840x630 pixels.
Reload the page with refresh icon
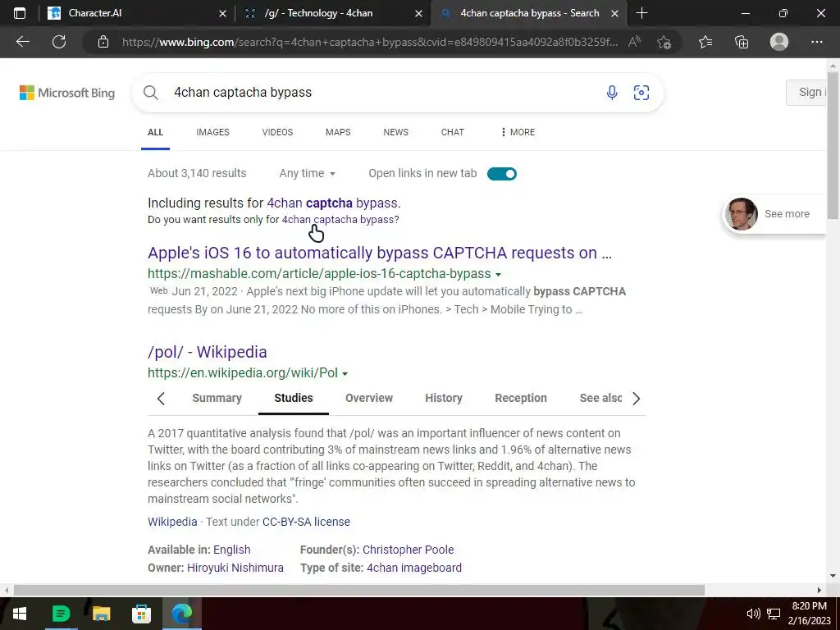click(x=59, y=42)
